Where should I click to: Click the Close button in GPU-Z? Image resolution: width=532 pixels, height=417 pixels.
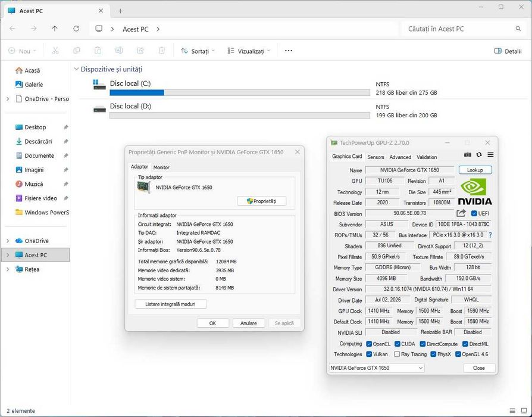click(x=478, y=368)
